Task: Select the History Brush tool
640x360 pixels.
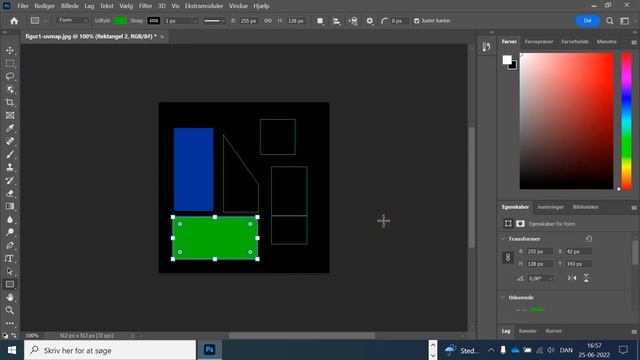Action: point(10,180)
